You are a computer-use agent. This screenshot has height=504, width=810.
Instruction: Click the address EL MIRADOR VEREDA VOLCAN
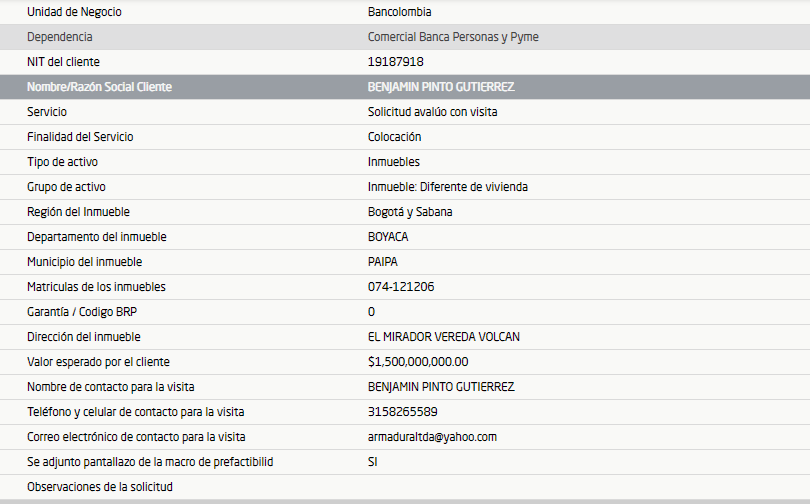[443, 337]
